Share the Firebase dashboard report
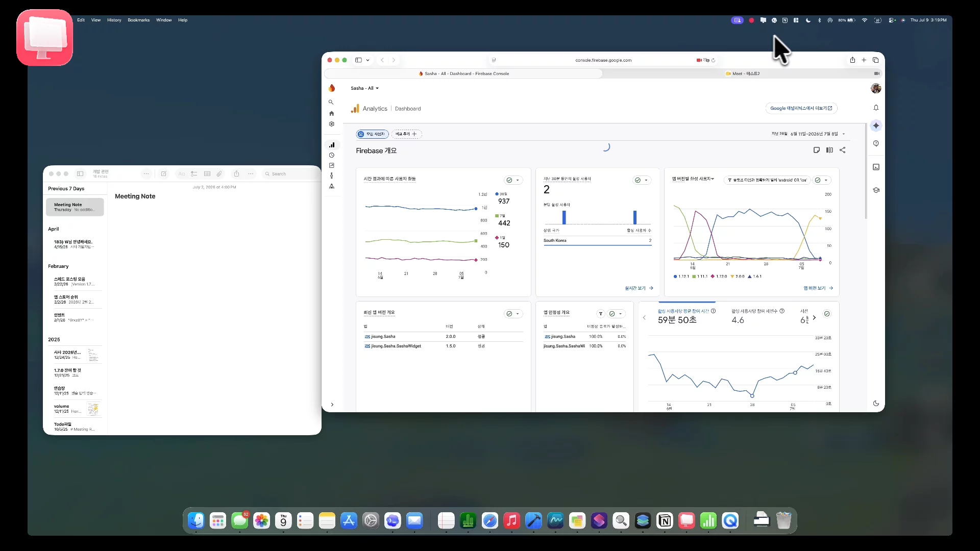The height and width of the screenshot is (551, 980). click(x=843, y=150)
